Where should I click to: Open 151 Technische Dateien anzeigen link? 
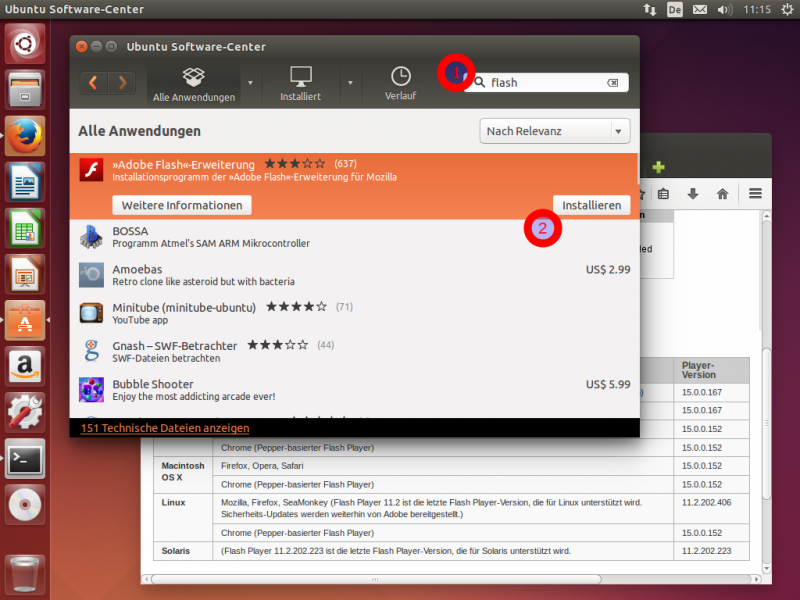click(165, 428)
